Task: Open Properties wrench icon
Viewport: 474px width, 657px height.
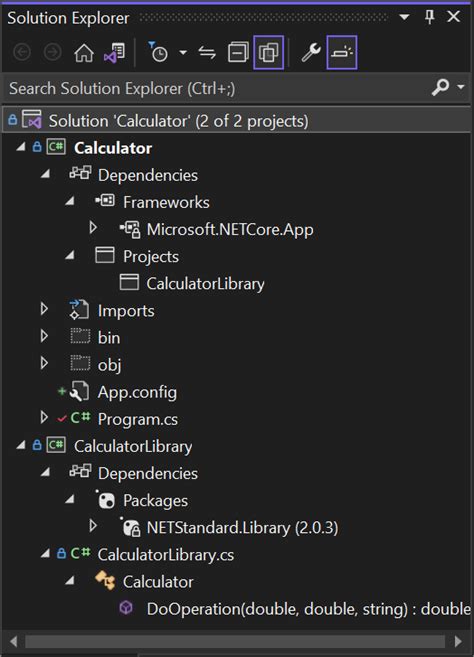Action: pyautogui.click(x=311, y=53)
